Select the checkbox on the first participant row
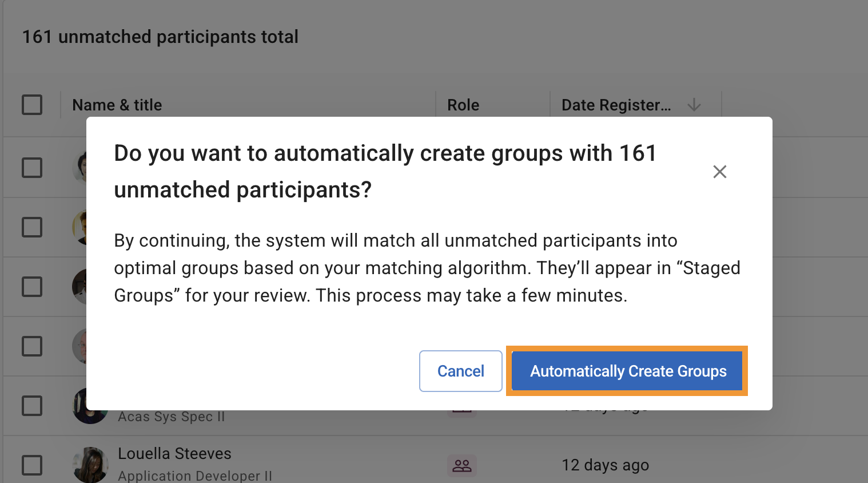Viewport: 868px width, 483px height. pyautogui.click(x=32, y=168)
